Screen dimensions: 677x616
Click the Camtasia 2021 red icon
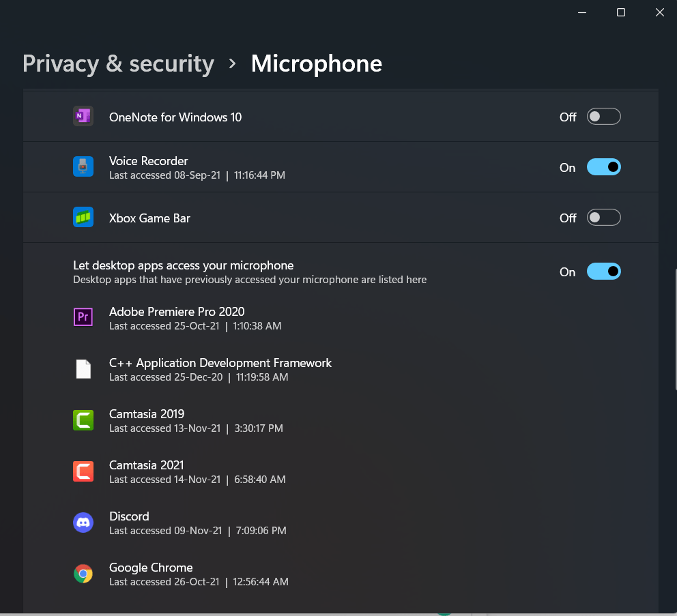coord(83,471)
